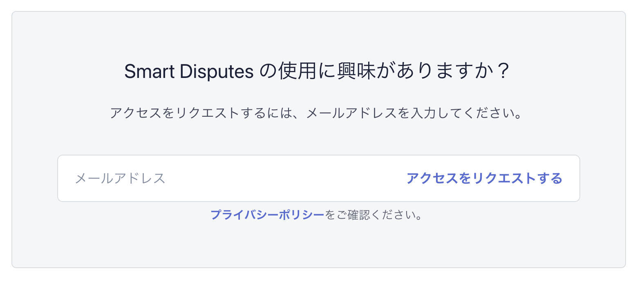Screen dimensions: 644x284
Task: Click the blue request access text in the field
Action: (484, 178)
